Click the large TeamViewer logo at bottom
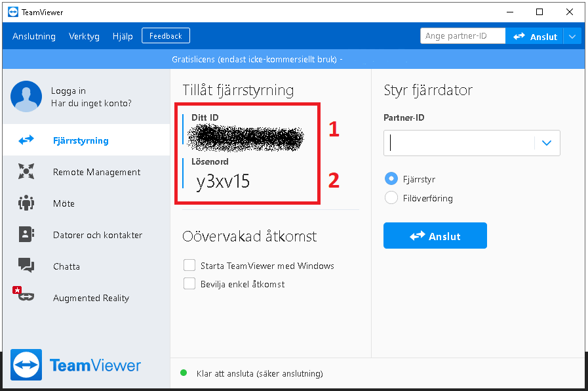The width and height of the screenshot is (588, 391). 76,365
